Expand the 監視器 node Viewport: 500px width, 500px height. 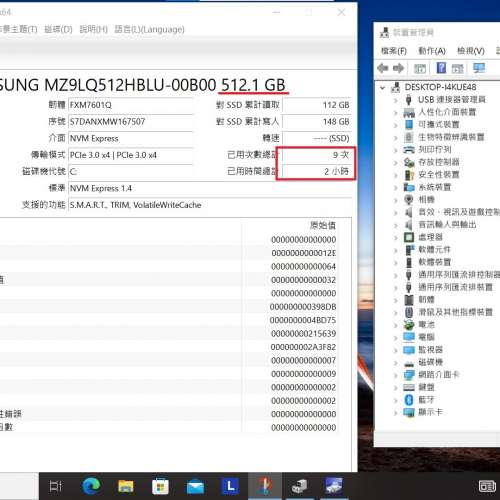[x=396, y=350]
